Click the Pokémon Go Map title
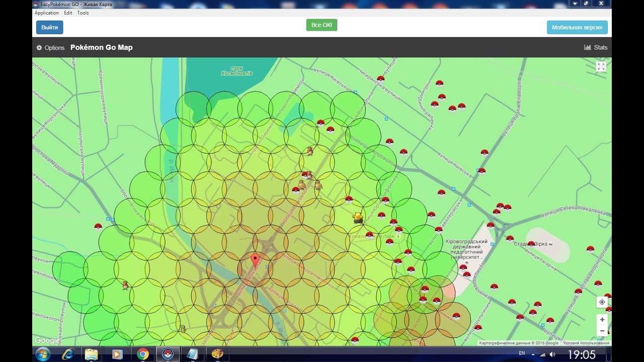644x362 pixels. pyautogui.click(x=102, y=48)
